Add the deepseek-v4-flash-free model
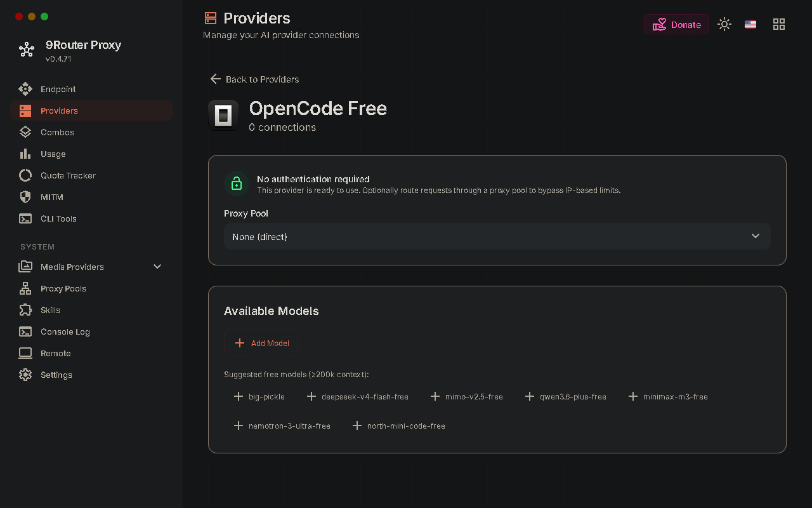The image size is (812, 508). pyautogui.click(x=357, y=396)
